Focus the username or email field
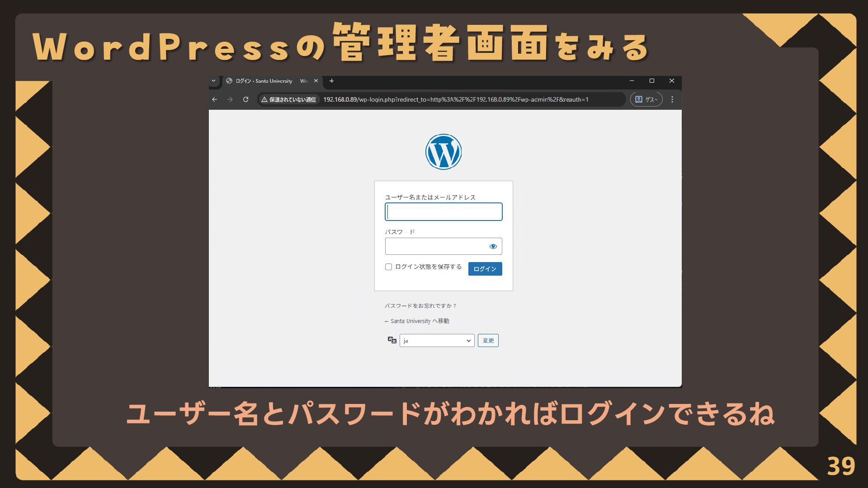This screenshot has width=868, height=488. tap(443, 212)
